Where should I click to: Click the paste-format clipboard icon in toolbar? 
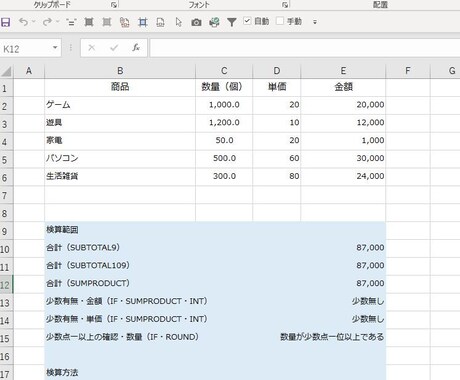click(124, 22)
